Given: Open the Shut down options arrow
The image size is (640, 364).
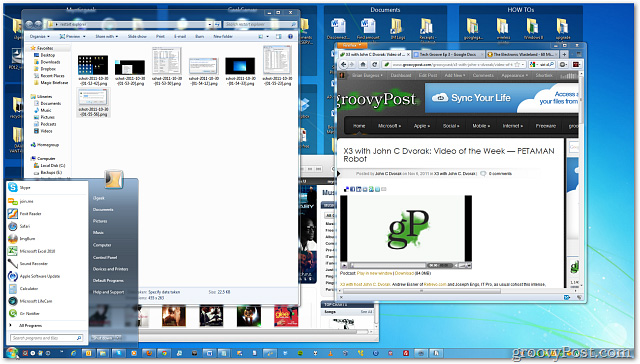Looking at the screenshot, I should [x=118, y=338].
